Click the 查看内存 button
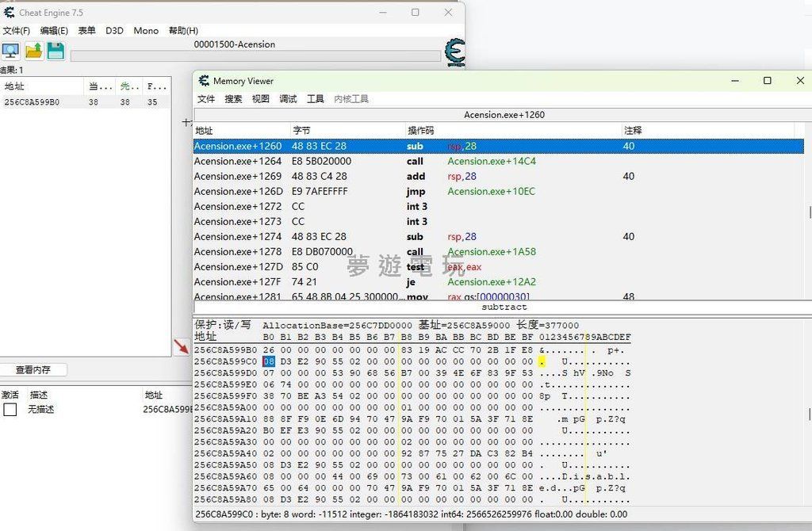The height and width of the screenshot is (531, 812). coord(33,370)
